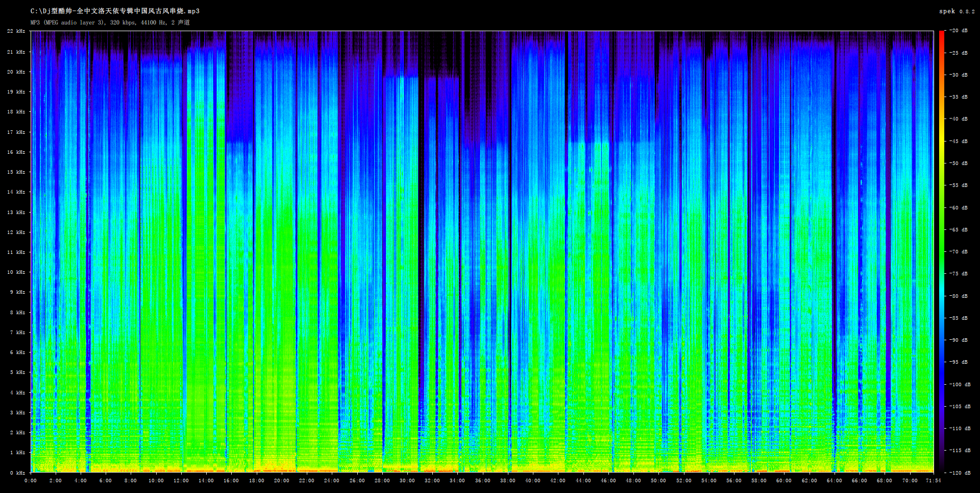Click the -120 dB scale label
980x493 pixels.
click(x=959, y=473)
